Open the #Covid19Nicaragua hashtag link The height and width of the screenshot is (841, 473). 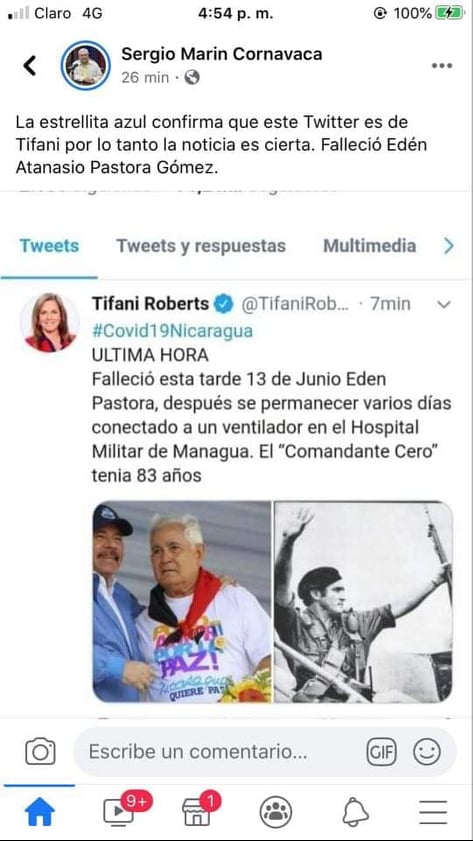point(172,330)
